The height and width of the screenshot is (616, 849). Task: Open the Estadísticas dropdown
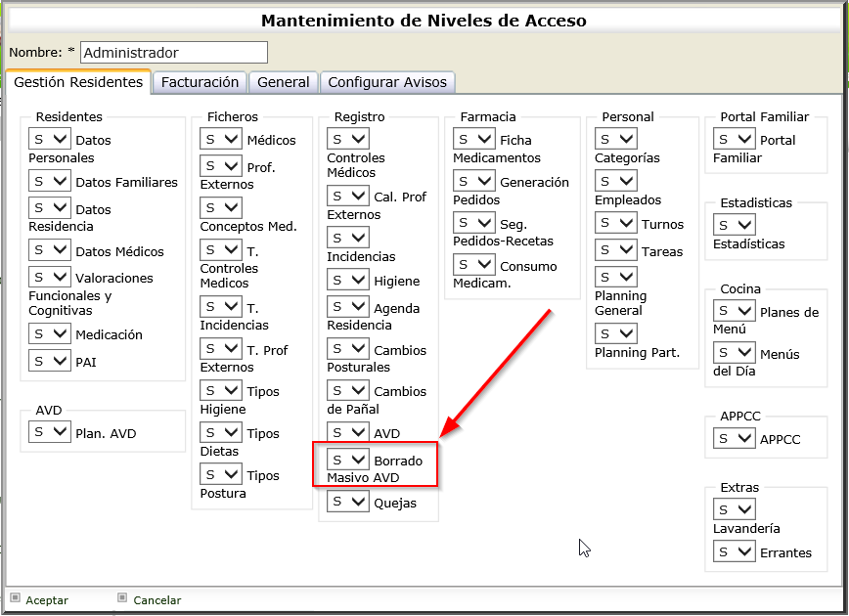tap(734, 225)
